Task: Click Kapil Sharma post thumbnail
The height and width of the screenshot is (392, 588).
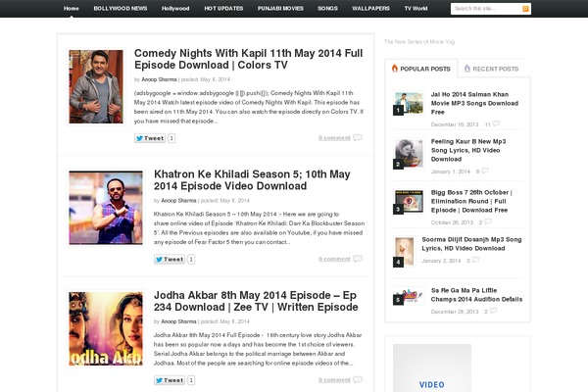Action: pos(96,86)
